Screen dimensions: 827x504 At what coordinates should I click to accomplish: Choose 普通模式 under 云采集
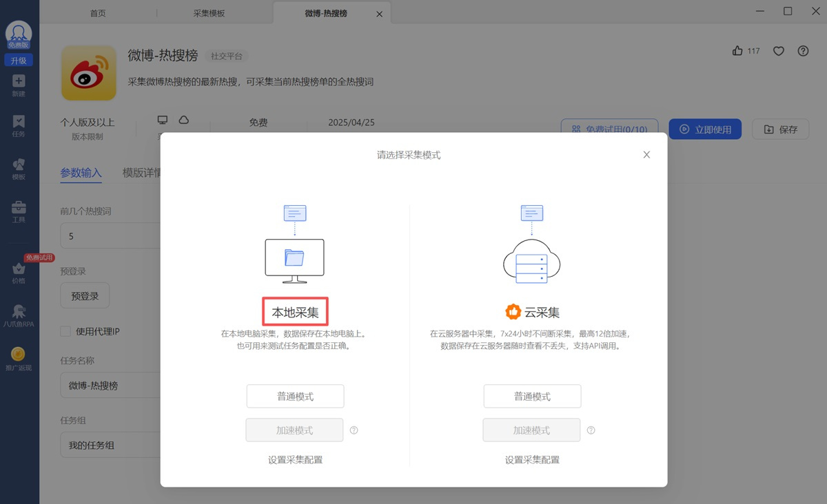(532, 397)
